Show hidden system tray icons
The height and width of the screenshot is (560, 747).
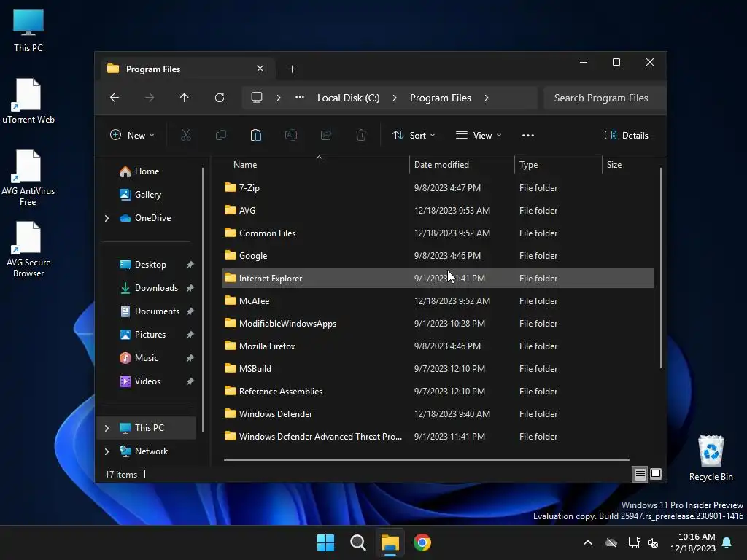pos(588,542)
